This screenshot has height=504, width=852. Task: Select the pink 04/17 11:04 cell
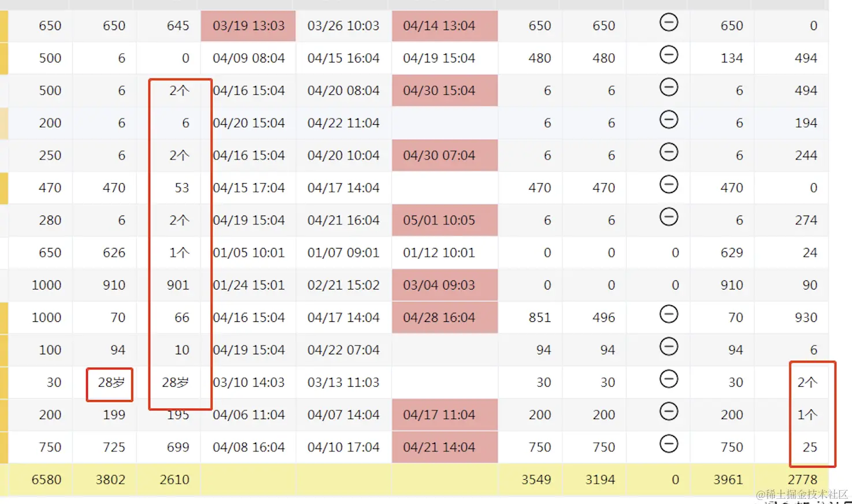(444, 414)
